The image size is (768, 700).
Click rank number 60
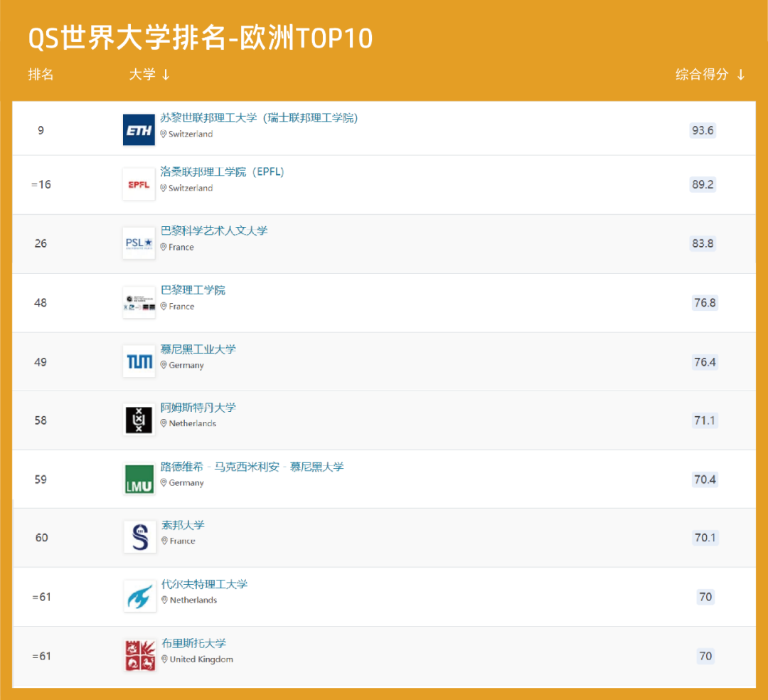click(42, 538)
